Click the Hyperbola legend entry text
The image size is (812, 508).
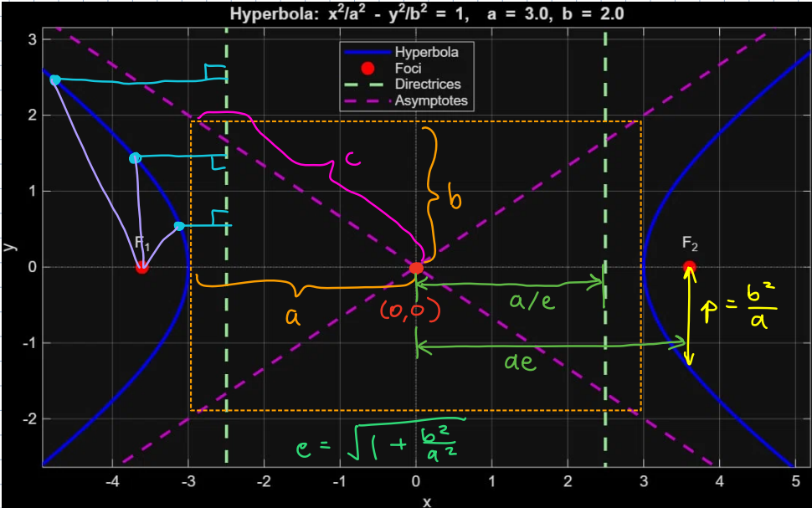click(426, 52)
